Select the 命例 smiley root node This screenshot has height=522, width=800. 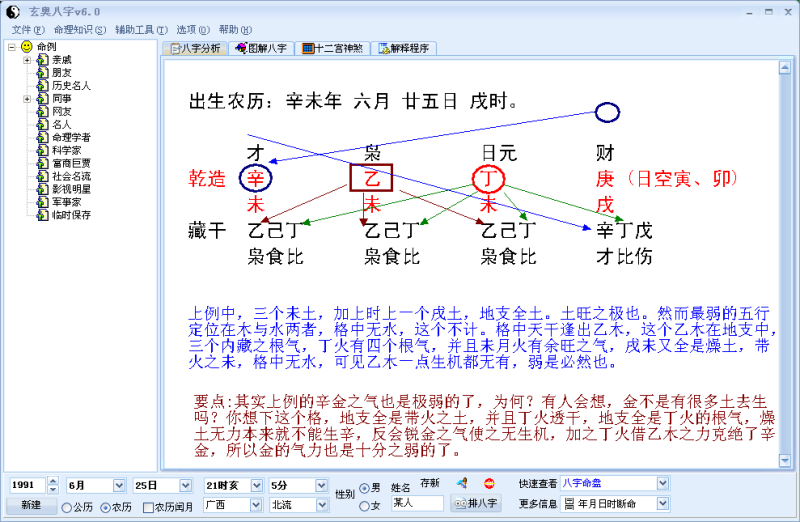pyautogui.click(x=27, y=47)
